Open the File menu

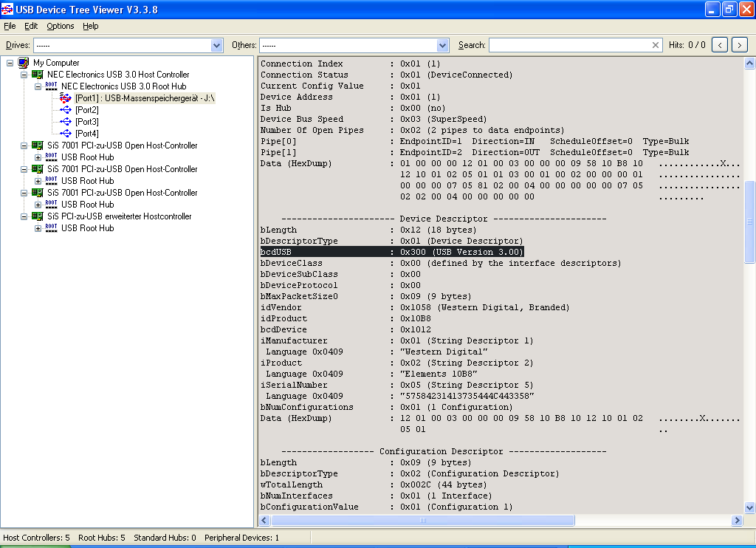10,26
